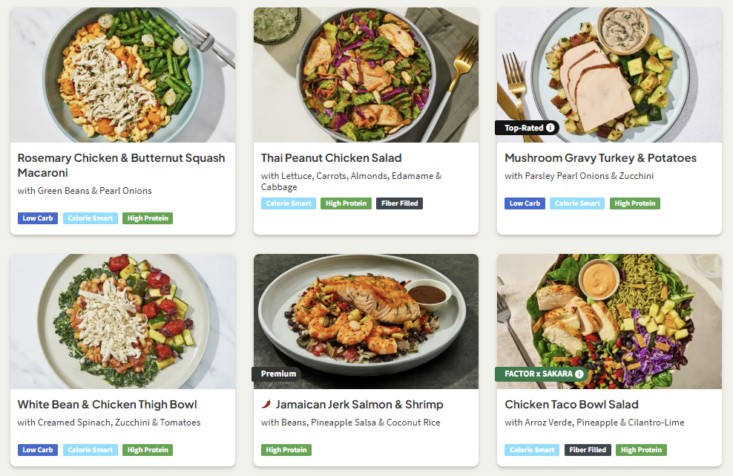
Task: Click the Premium badge on the salmon dish
Action: (279, 374)
